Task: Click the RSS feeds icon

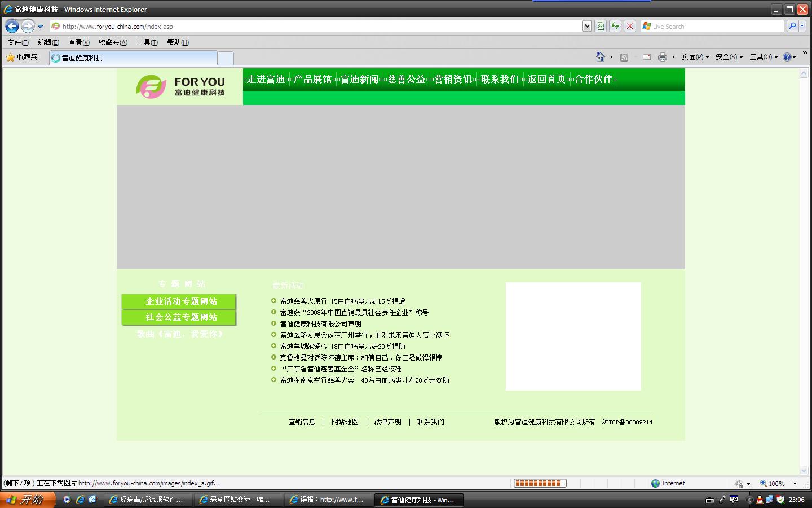Action: (624, 57)
